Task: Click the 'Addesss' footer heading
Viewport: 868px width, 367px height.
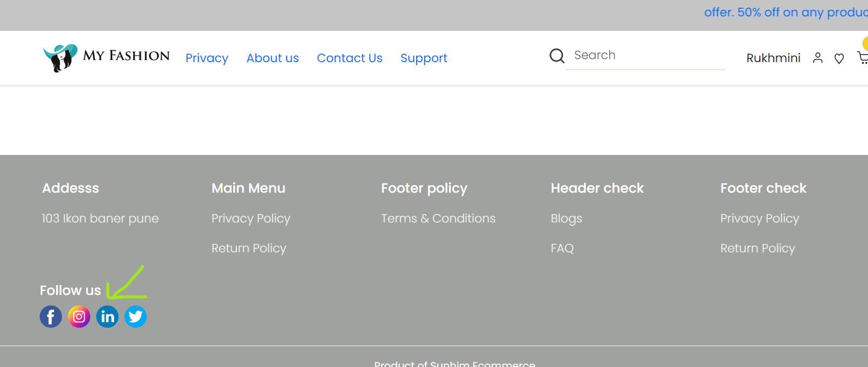Action: (70, 188)
